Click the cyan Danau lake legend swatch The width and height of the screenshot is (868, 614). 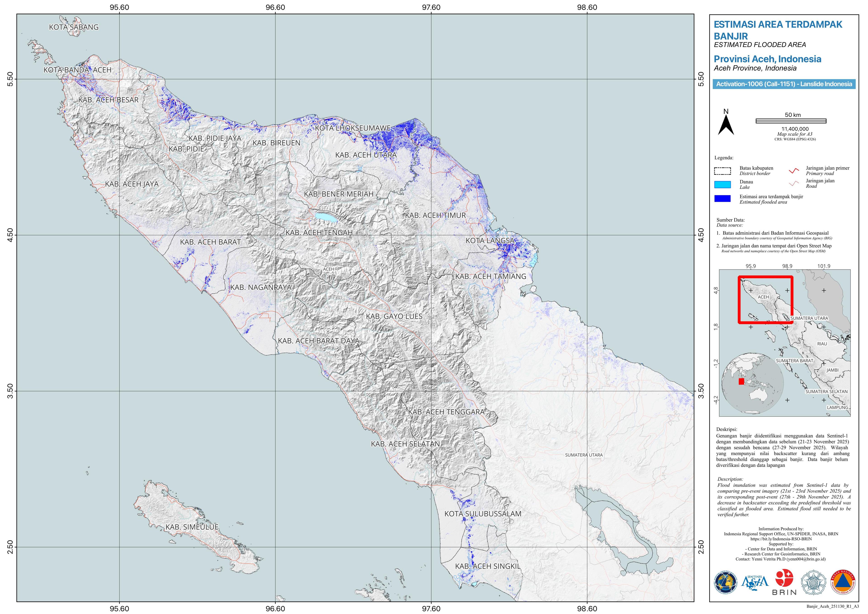click(722, 185)
